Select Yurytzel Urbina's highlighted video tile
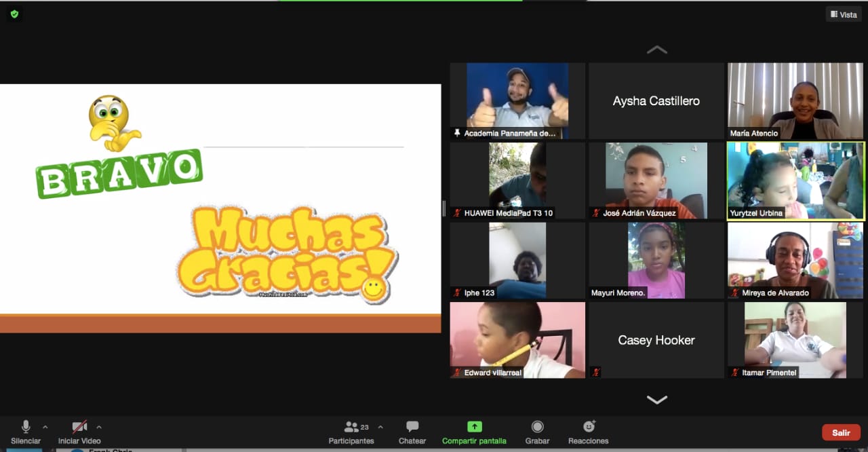This screenshot has height=452, width=868. click(x=796, y=181)
